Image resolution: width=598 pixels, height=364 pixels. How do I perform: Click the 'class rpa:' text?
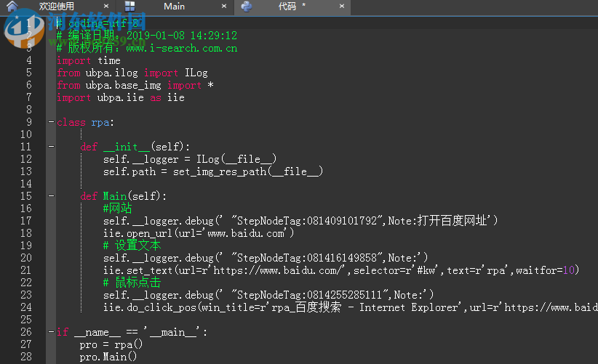pyautogui.click(x=85, y=122)
